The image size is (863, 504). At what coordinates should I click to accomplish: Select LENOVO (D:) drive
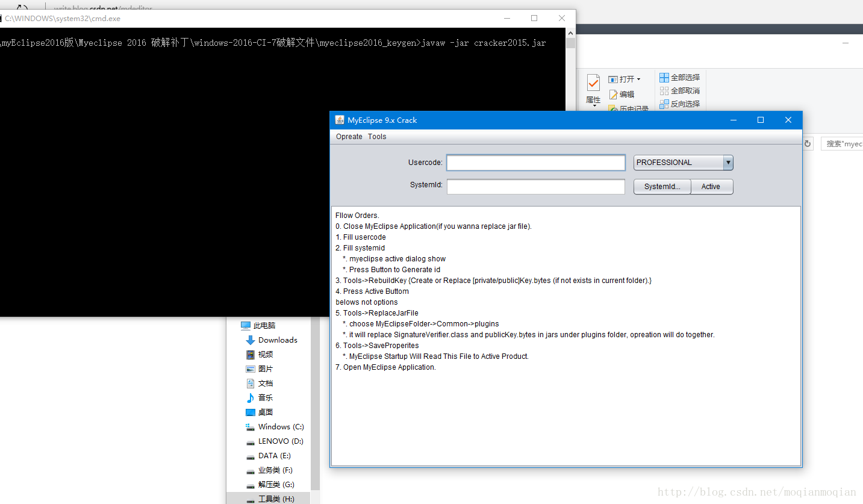point(281,441)
